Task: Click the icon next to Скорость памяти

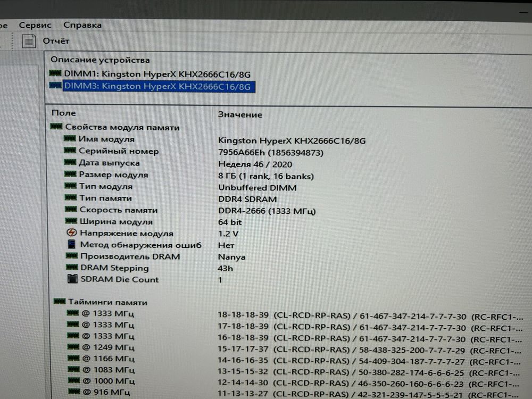Action: [x=71, y=209]
